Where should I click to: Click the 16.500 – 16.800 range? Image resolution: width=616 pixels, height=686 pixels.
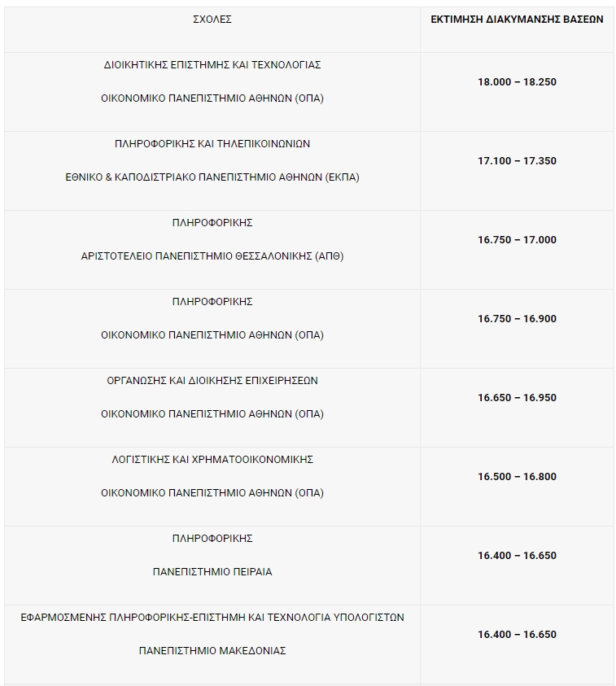point(517,477)
